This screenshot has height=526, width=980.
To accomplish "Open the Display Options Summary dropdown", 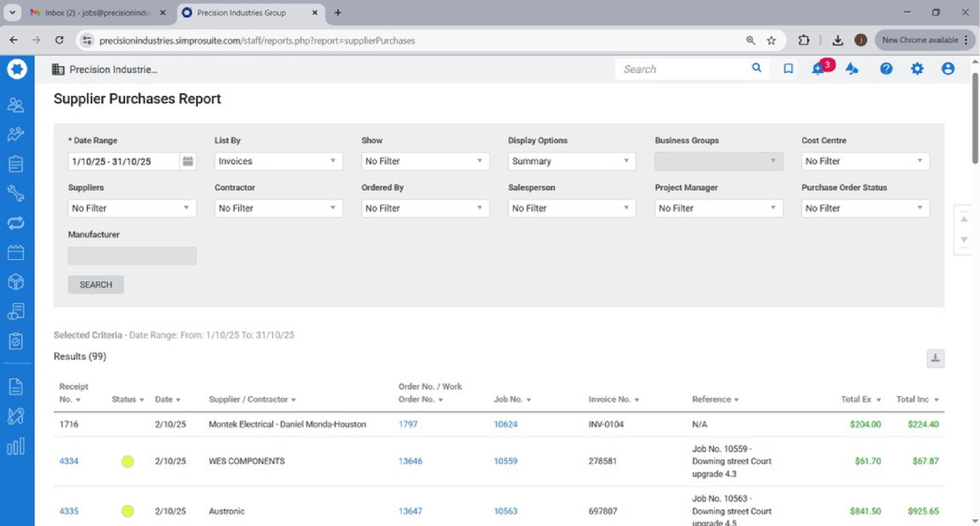I will click(x=571, y=161).
